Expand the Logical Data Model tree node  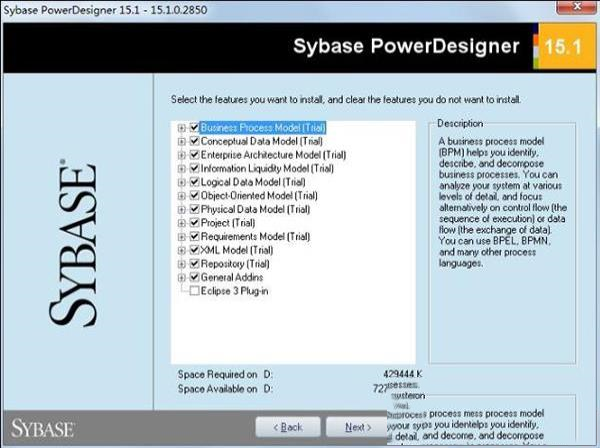(182, 182)
